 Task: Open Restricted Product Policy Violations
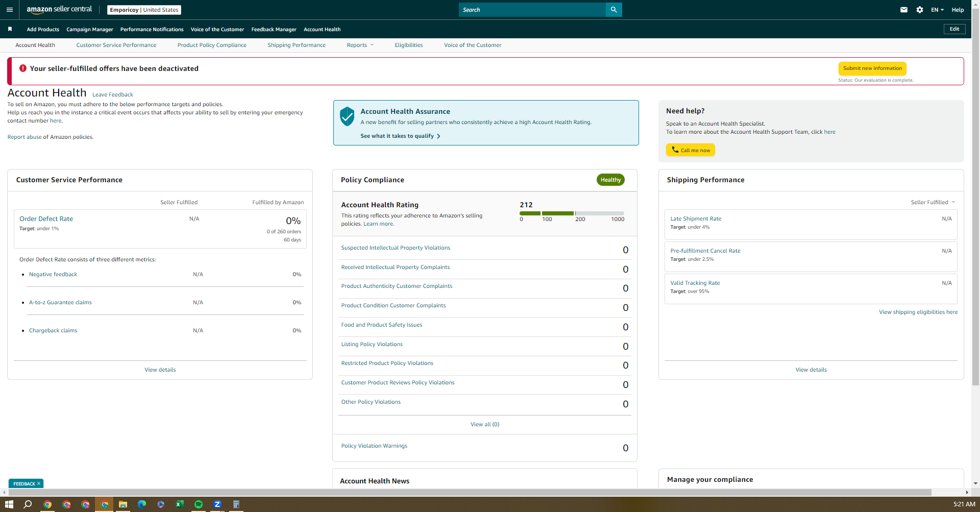click(x=387, y=363)
